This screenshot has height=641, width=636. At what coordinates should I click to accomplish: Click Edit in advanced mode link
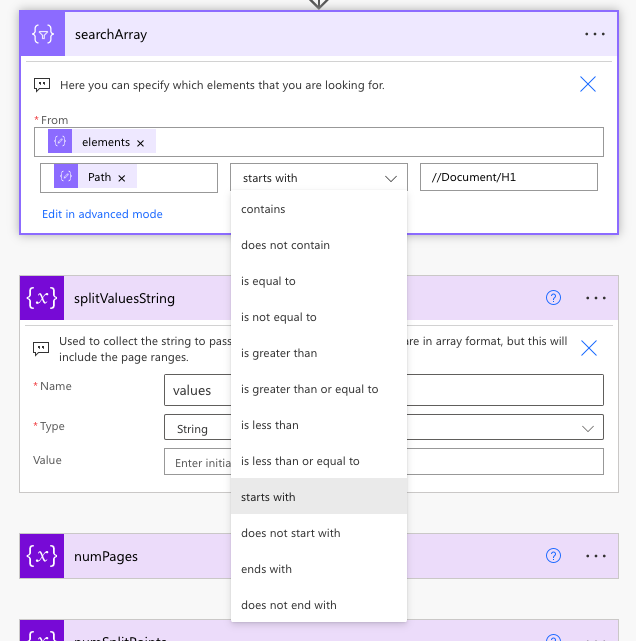(x=102, y=214)
